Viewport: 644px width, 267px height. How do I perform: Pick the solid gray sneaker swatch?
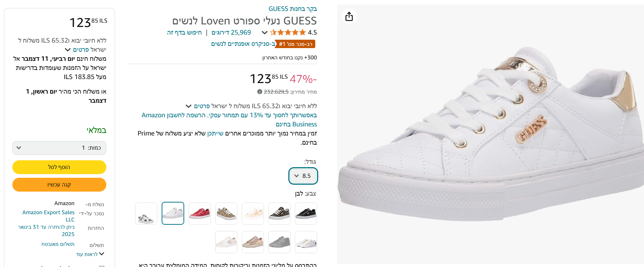click(279, 242)
